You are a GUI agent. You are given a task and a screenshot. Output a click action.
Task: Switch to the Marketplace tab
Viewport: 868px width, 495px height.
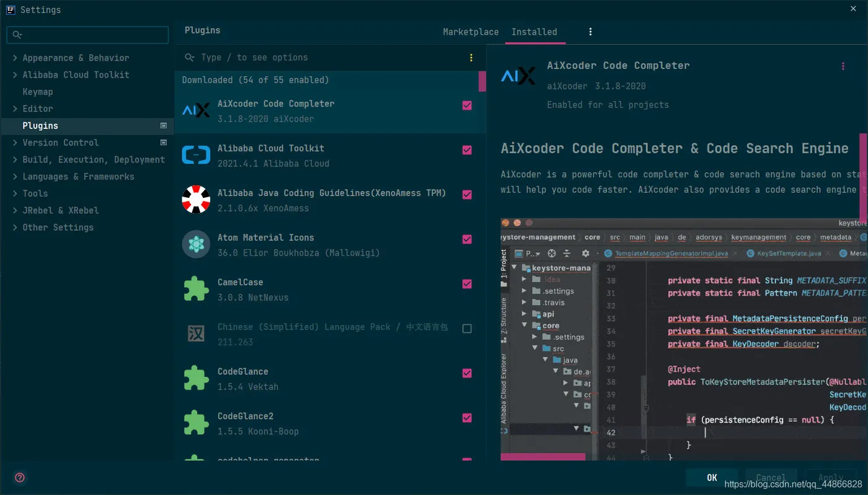471,32
